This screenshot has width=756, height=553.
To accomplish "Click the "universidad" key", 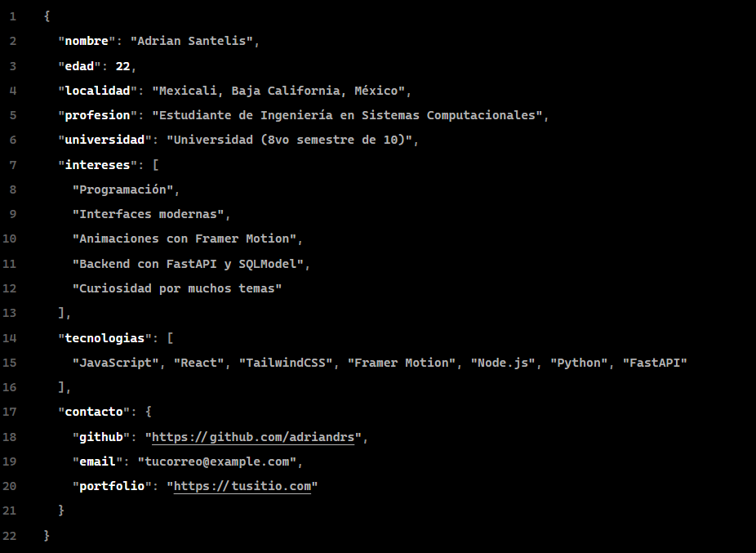I will (105, 140).
